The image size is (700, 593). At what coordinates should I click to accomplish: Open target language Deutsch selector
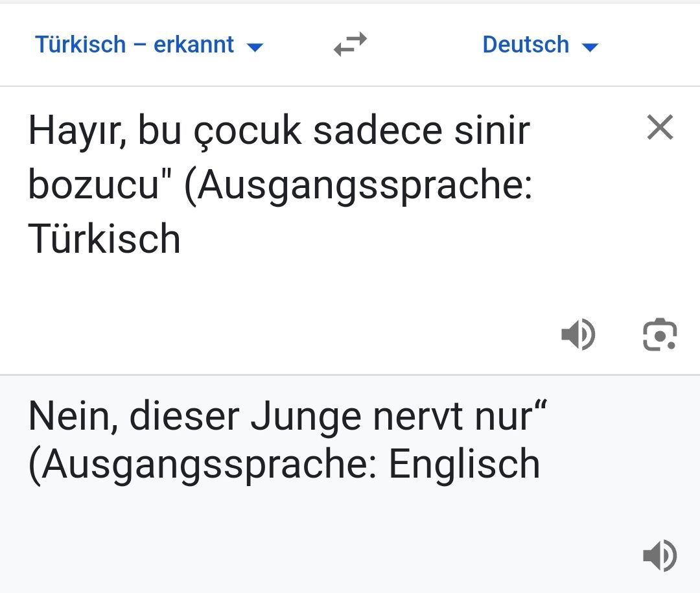coord(526,45)
